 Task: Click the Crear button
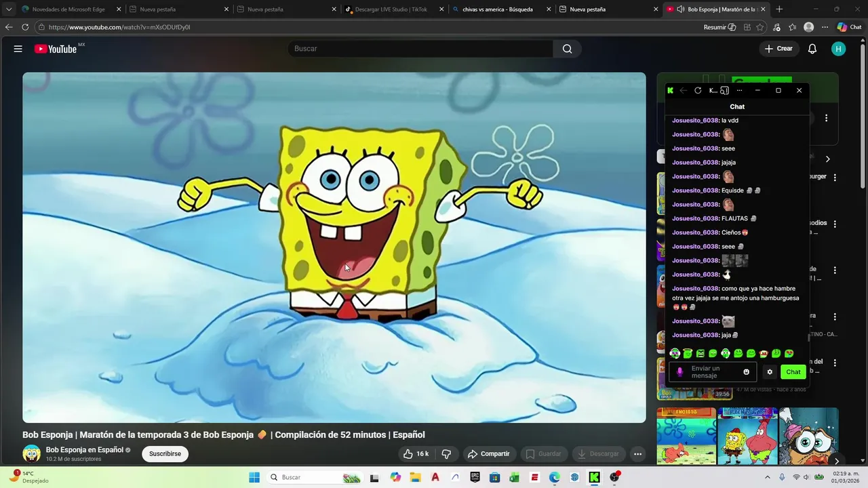click(x=778, y=49)
